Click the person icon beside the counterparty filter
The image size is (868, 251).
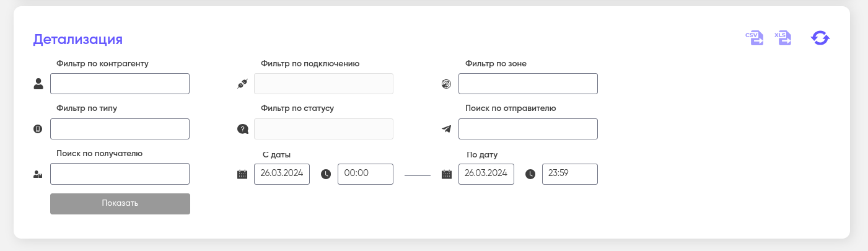click(x=38, y=84)
